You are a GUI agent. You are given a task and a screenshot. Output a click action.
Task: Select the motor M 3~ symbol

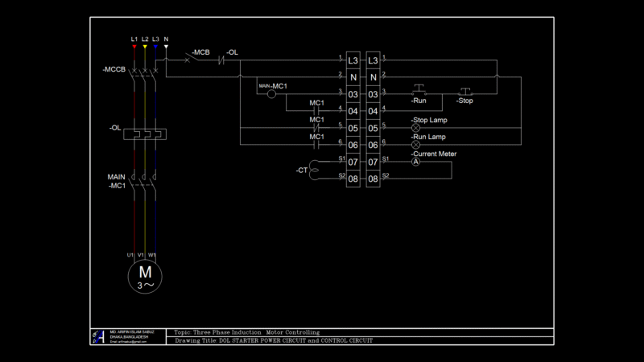point(145,277)
